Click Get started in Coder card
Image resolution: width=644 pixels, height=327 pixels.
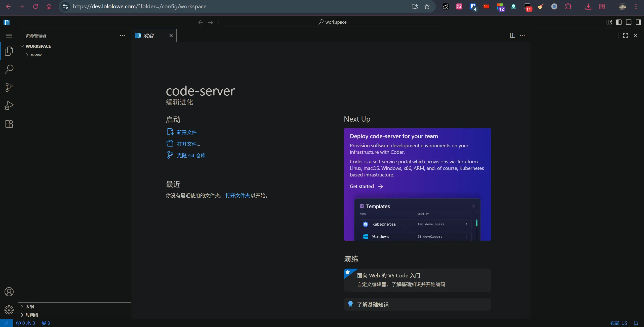(x=366, y=186)
